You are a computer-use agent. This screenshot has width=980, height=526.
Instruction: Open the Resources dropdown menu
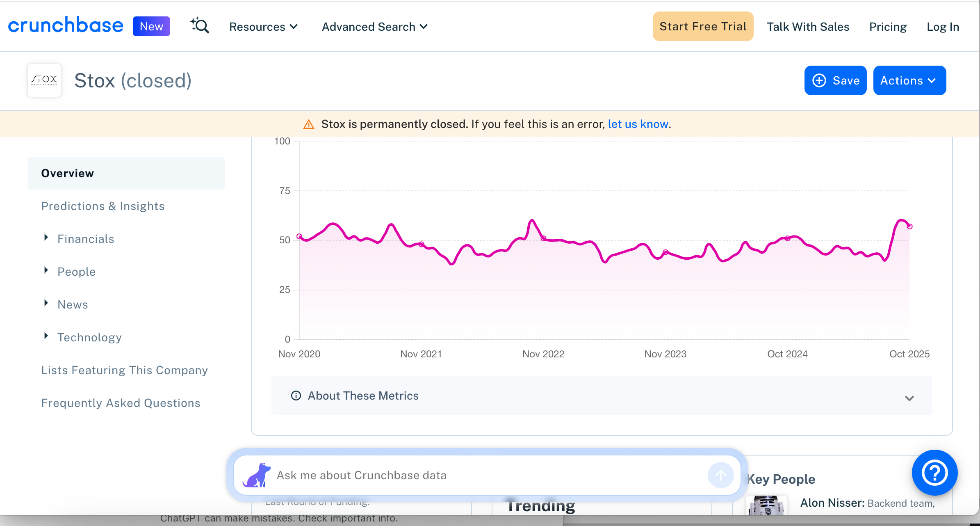coord(263,27)
